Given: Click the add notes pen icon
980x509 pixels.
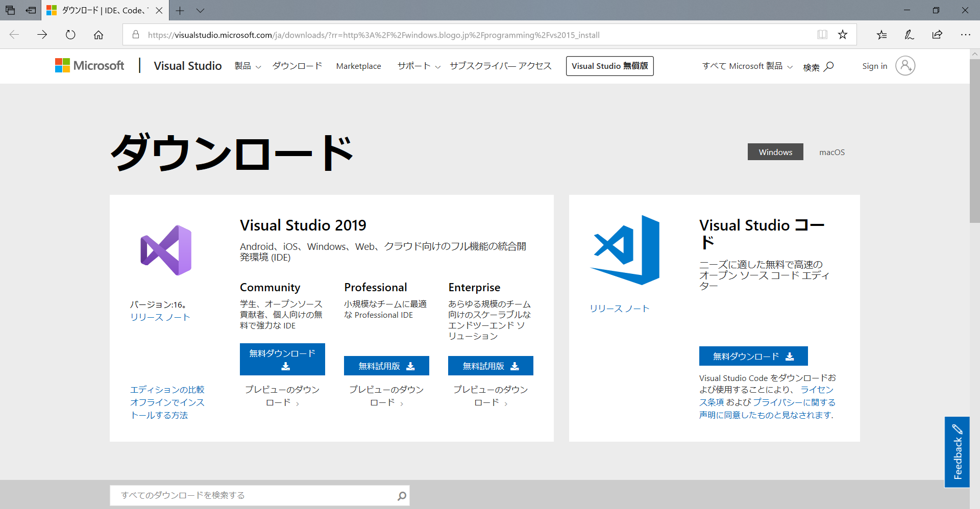Looking at the screenshot, I should pyautogui.click(x=909, y=35).
